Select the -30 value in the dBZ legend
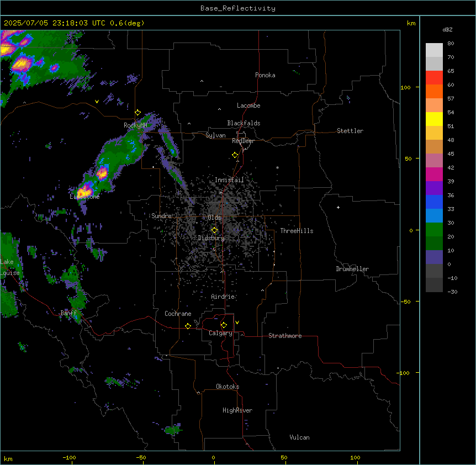 pos(452,292)
